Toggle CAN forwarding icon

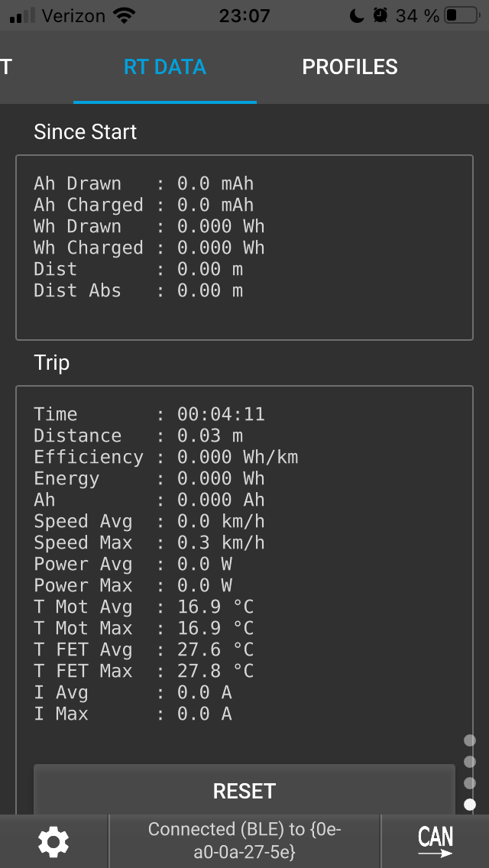coord(435,841)
